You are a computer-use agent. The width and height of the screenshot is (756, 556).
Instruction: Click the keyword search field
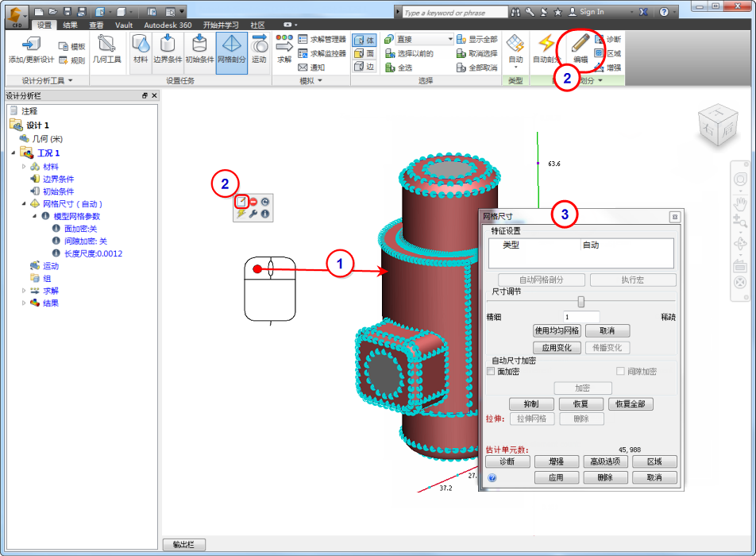[x=455, y=13]
